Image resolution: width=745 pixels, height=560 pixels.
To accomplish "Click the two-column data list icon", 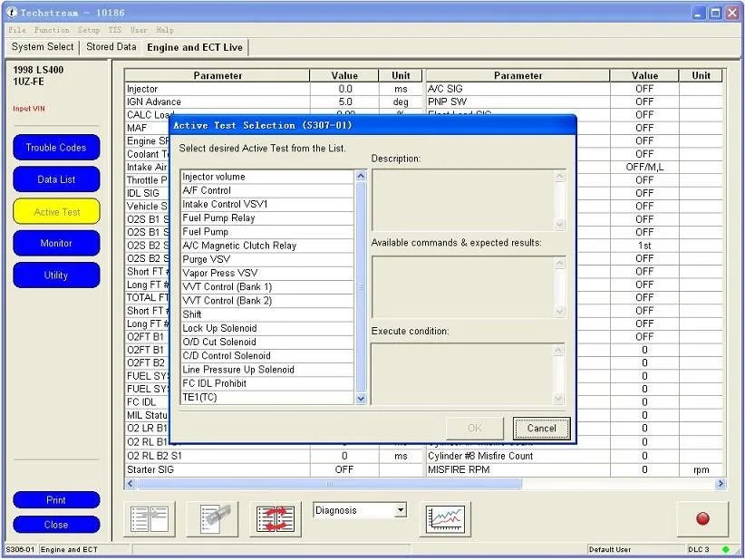I will click(x=150, y=518).
